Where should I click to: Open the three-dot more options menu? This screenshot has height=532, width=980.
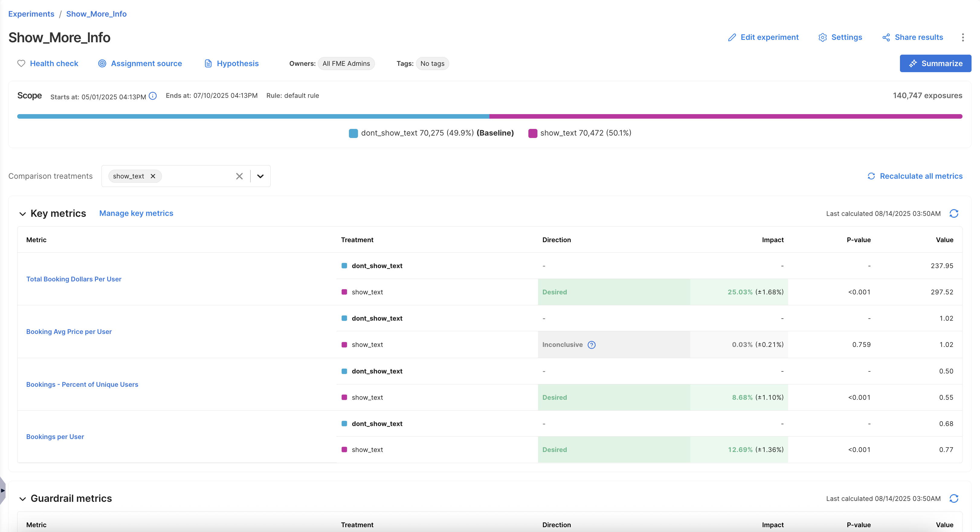coord(962,37)
